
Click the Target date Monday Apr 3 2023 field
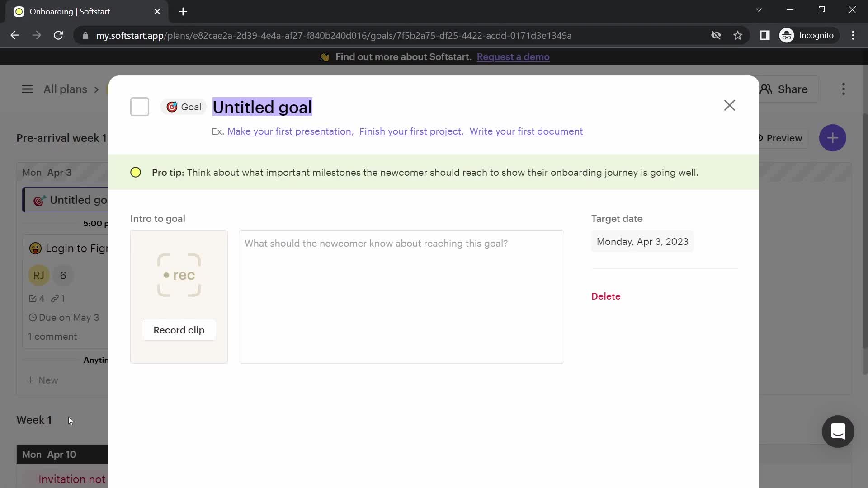tap(643, 241)
